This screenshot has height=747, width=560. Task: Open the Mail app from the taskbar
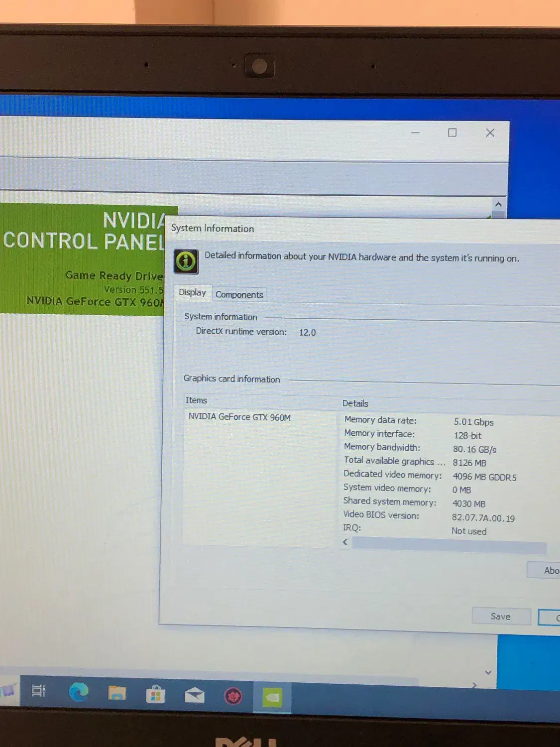(x=194, y=695)
